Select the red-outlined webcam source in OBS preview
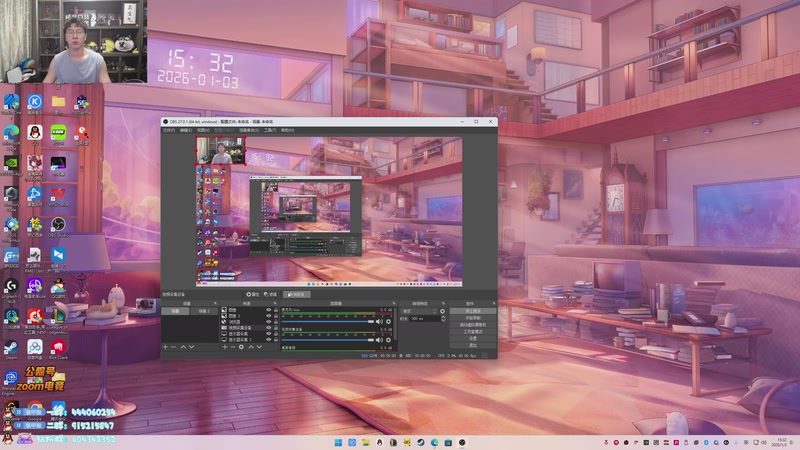800x450 pixels. pyautogui.click(x=221, y=151)
